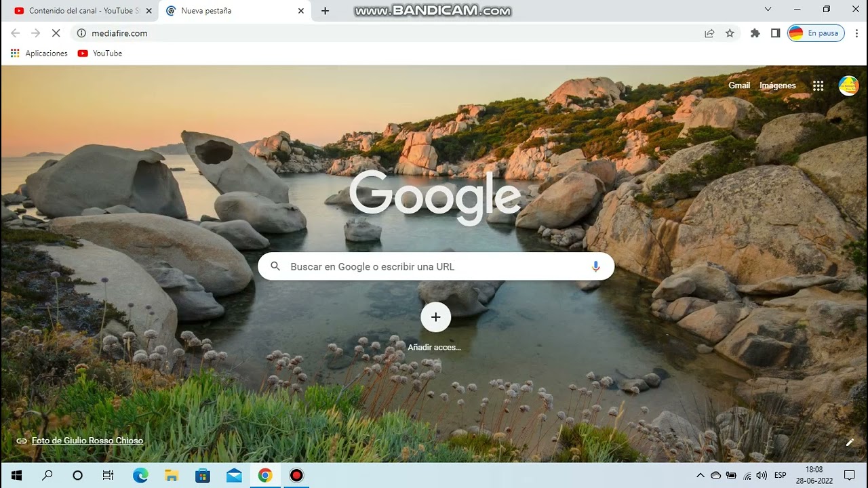868x488 pixels.
Task: Open the Google apps grid
Action: point(818,85)
